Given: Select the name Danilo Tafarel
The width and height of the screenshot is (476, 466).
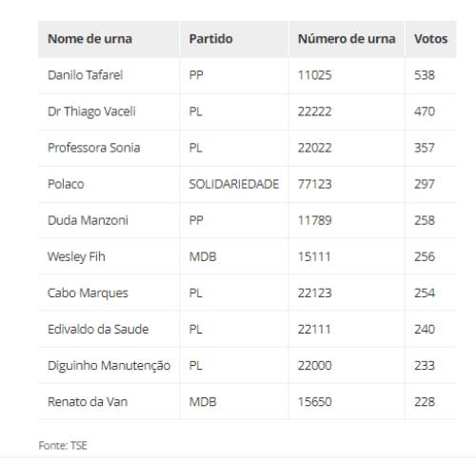Looking at the screenshot, I should tap(86, 75).
